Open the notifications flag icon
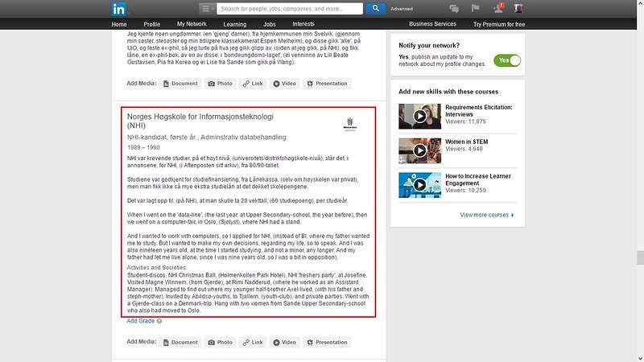Screen dimensions: 644x362 (475, 8)
